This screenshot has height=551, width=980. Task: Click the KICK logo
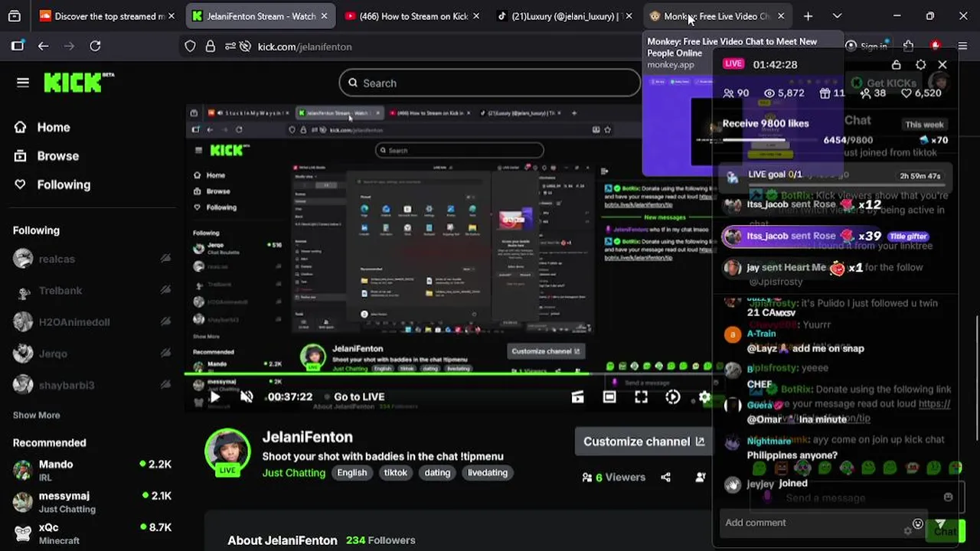(79, 83)
